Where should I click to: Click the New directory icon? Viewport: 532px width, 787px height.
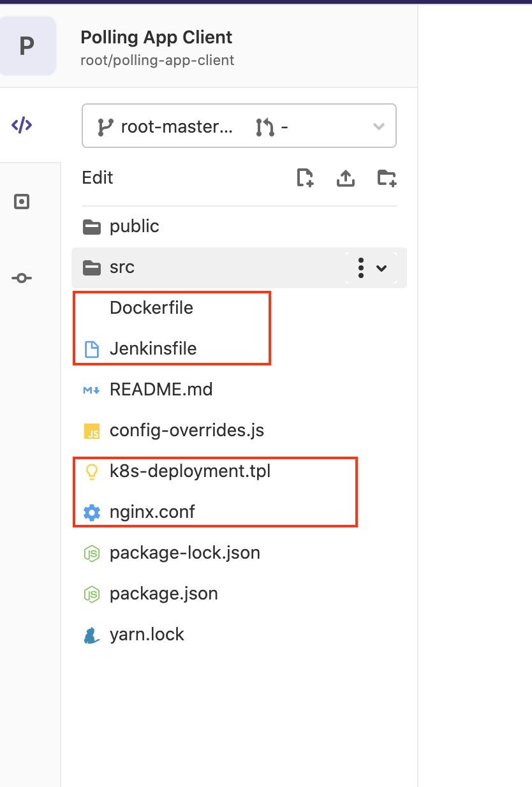pyautogui.click(x=387, y=178)
